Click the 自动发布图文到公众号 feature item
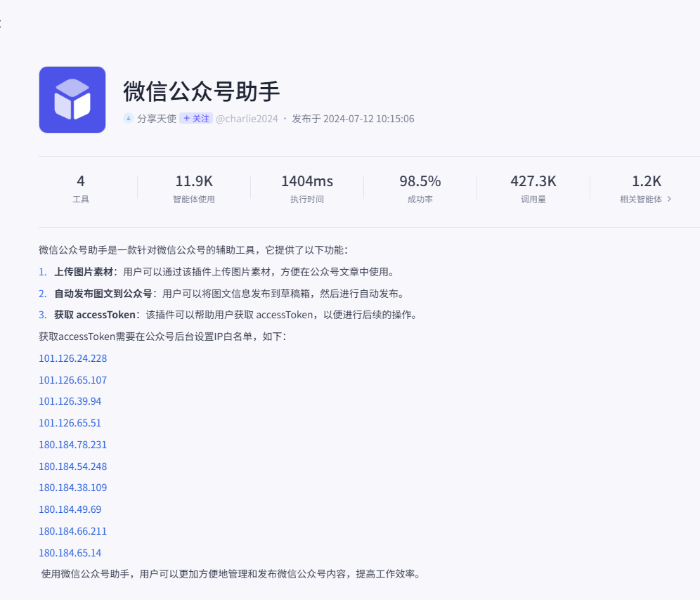This screenshot has height=600, width=700. [x=221, y=293]
